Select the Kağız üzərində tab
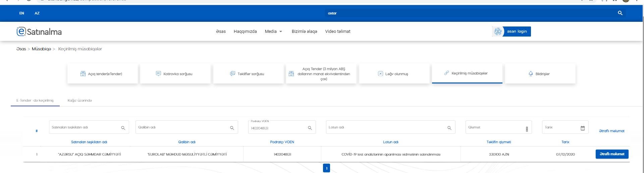The image size is (644, 173). pos(79,100)
